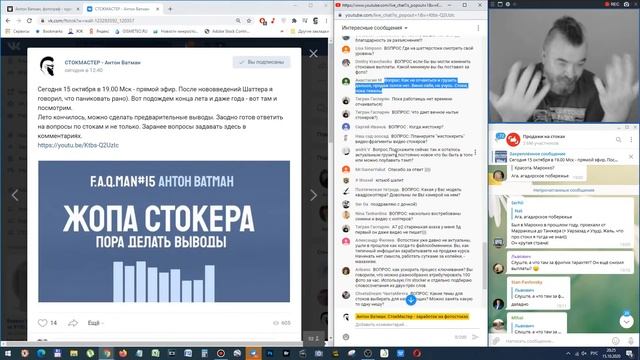Image resolution: width=640 pixels, height=360 pixels.
Task: Open the СТОКМАСТЕР - Антон Батман community name
Action: (102, 62)
